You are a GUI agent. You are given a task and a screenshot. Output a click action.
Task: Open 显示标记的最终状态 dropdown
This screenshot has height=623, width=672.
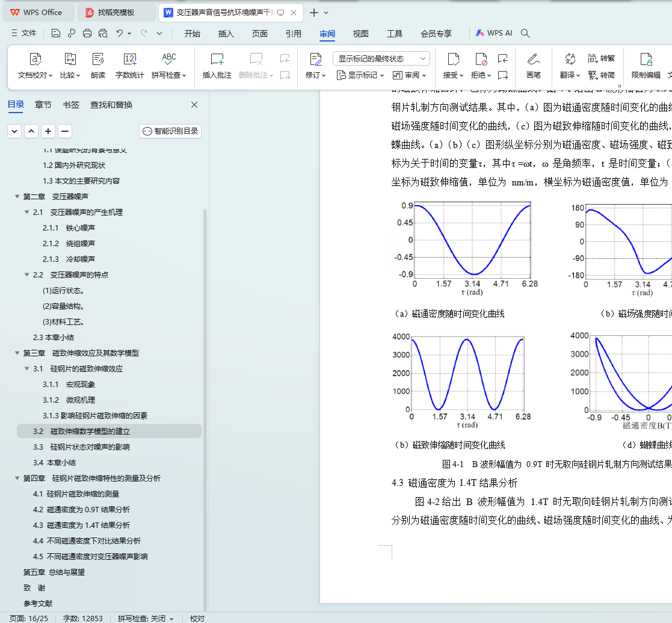point(381,58)
